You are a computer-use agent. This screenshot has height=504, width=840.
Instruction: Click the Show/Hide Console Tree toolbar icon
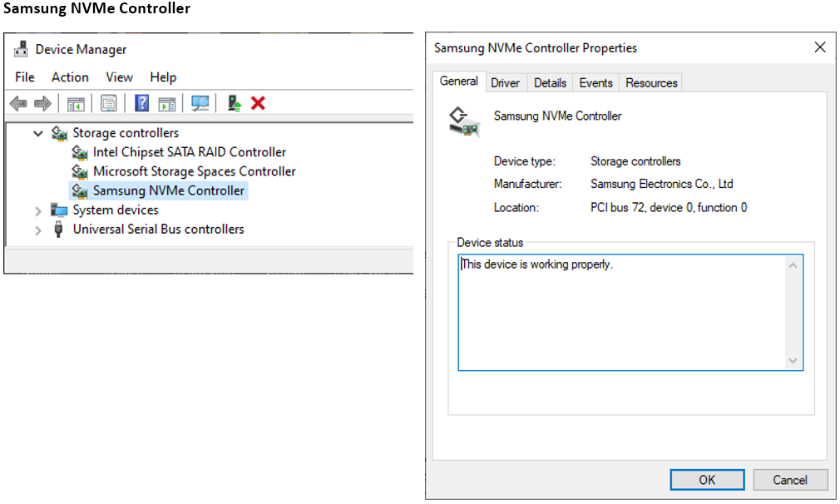click(76, 104)
